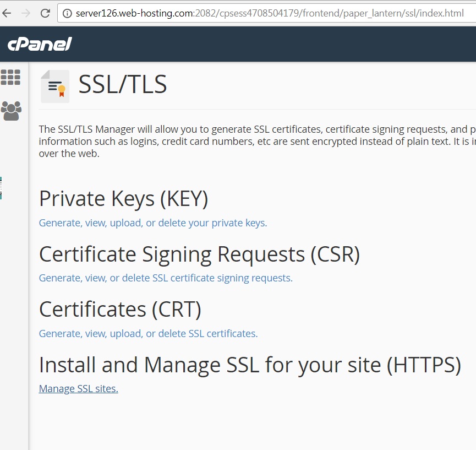The height and width of the screenshot is (450, 476).
Task: Click Certificate Signing Requests (CSR) heading
Action: pos(199,254)
